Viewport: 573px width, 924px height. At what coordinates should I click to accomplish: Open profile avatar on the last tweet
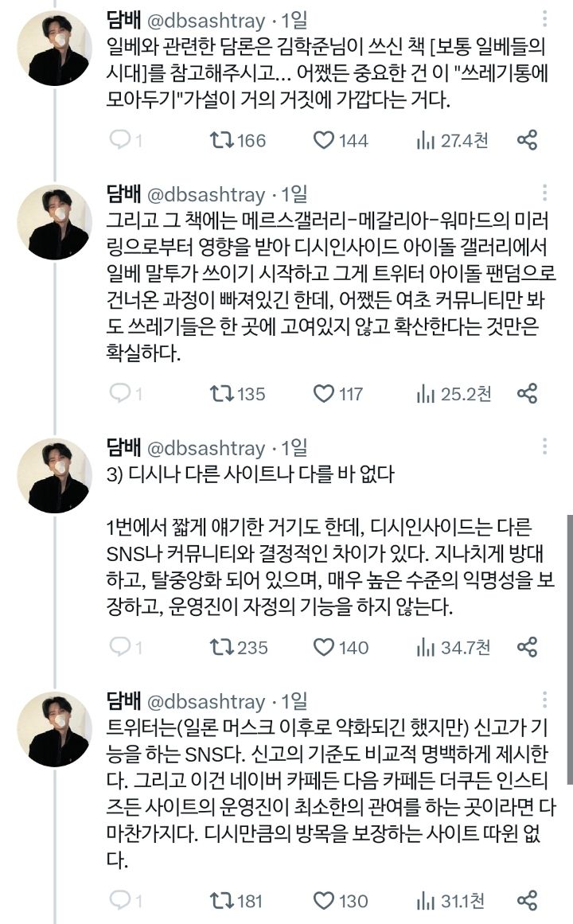click(x=55, y=731)
